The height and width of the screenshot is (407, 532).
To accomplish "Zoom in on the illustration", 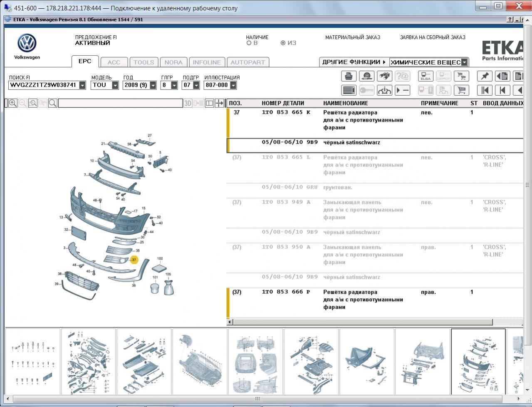I will (13, 103).
